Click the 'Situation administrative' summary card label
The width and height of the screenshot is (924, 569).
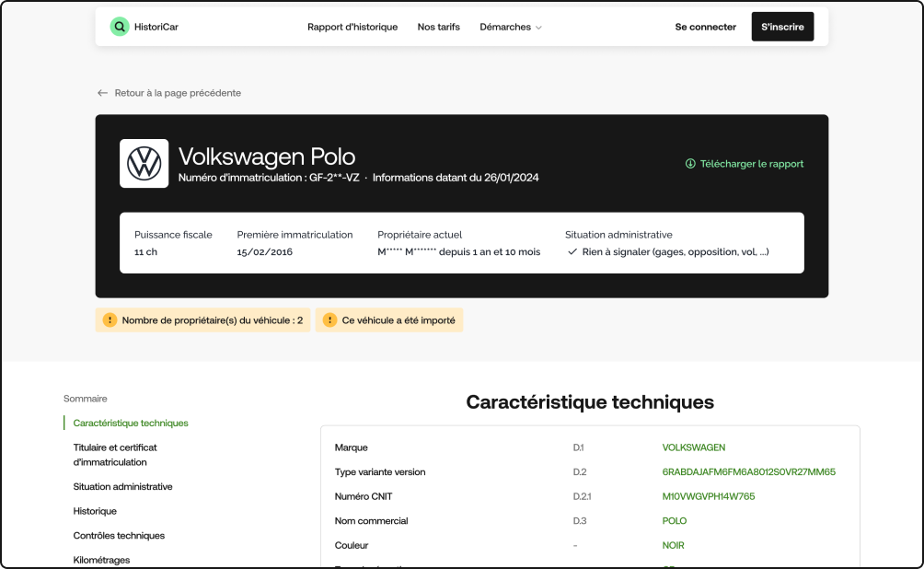(618, 235)
